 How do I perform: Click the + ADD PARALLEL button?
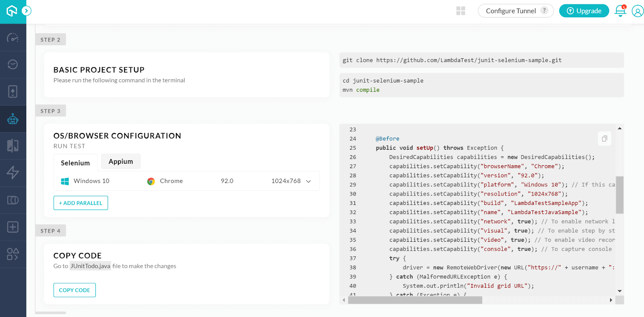(80, 203)
